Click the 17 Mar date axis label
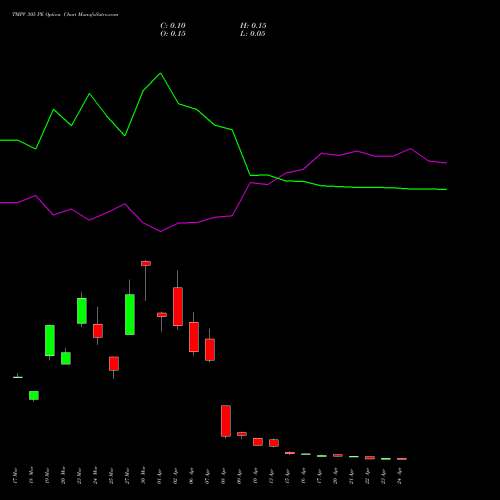This screenshot has height=500, width=500. tap(15, 475)
